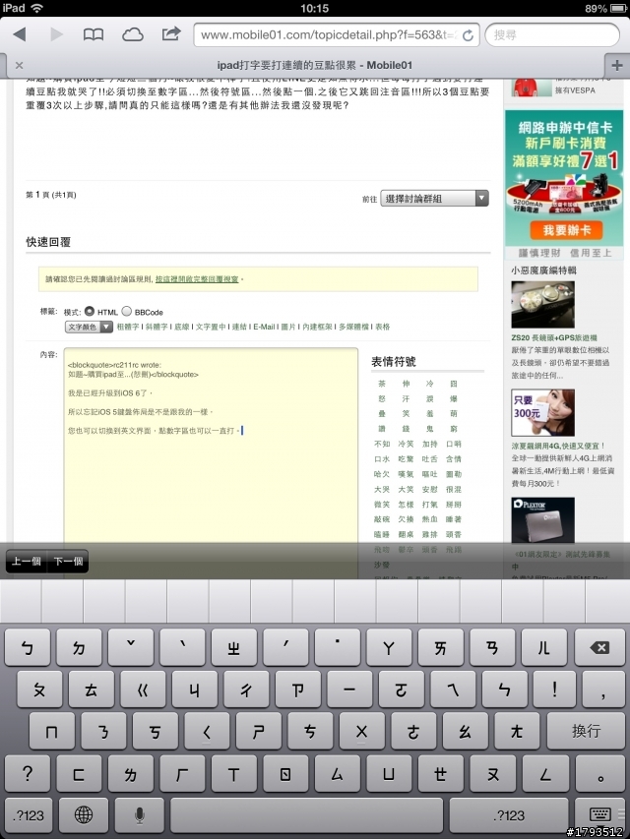Tap the ㄍ key
Image resolution: width=630 pixels, height=840 pixels.
[143, 690]
